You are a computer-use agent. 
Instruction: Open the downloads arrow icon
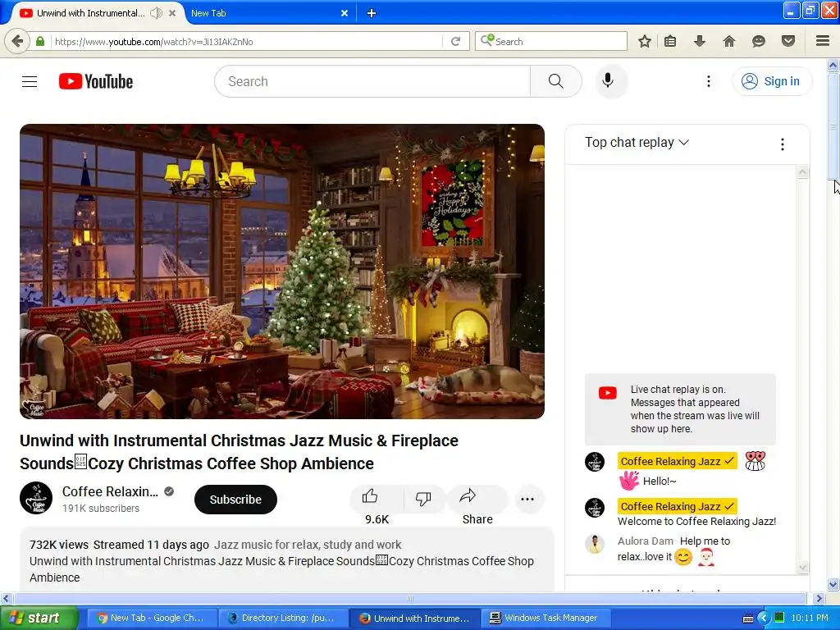(x=699, y=41)
